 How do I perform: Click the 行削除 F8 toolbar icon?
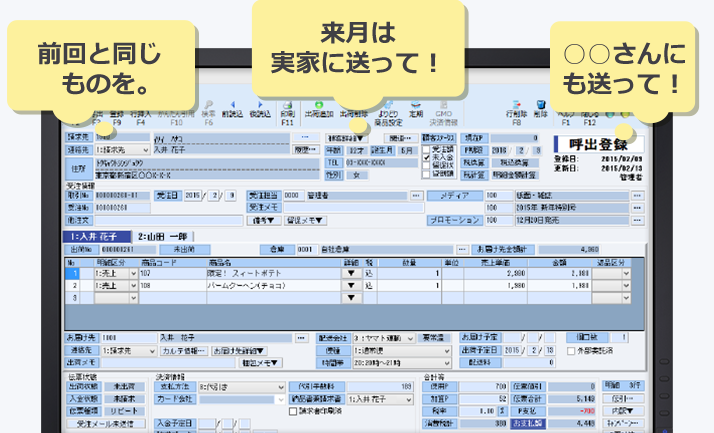pyautogui.click(x=516, y=114)
